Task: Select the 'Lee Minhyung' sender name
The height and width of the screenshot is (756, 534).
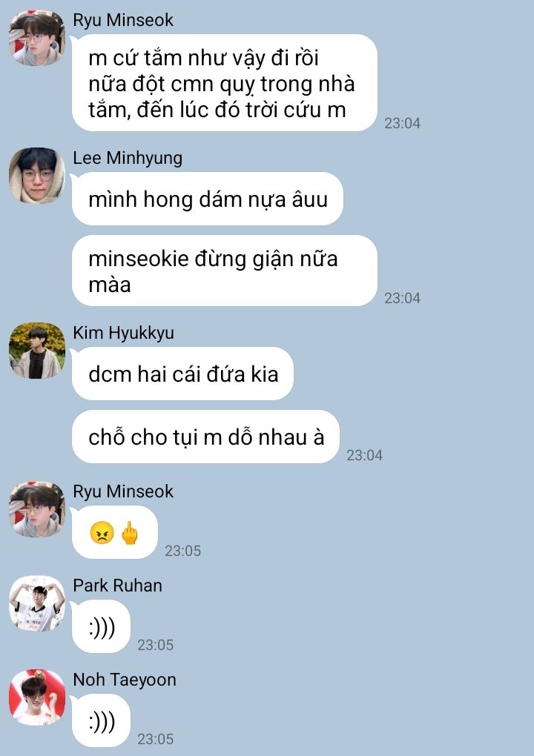Action: 128,158
